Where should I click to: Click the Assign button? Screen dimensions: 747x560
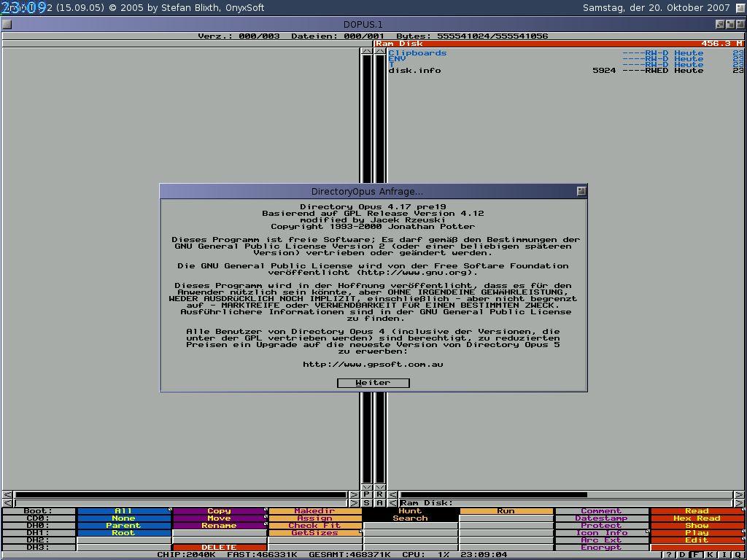(315, 518)
